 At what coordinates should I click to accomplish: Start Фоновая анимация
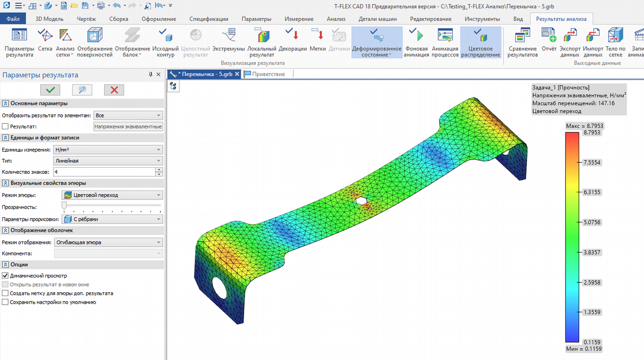416,43
